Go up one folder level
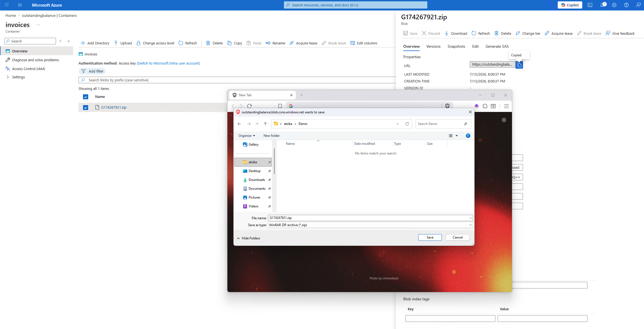Viewport: 644px width, 329px height. (265, 124)
